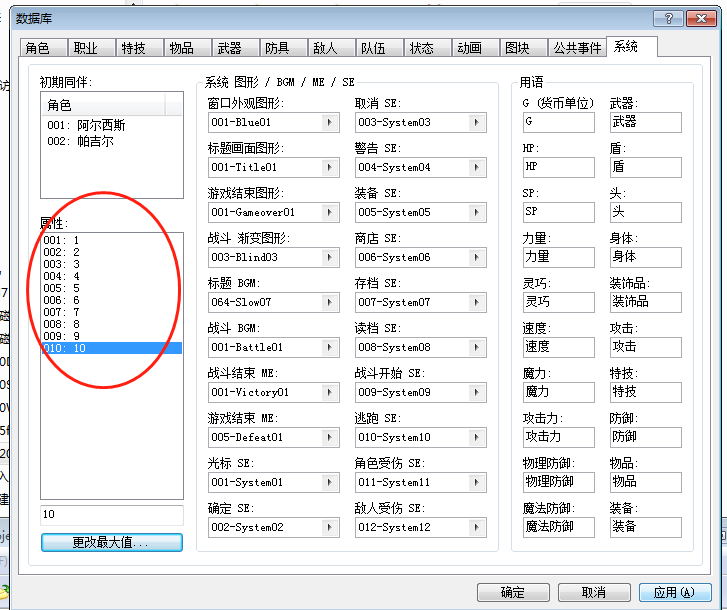727x610 pixels.
Task: Open the 光标 SE picker arrow
Action: click(x=330, y=482)
